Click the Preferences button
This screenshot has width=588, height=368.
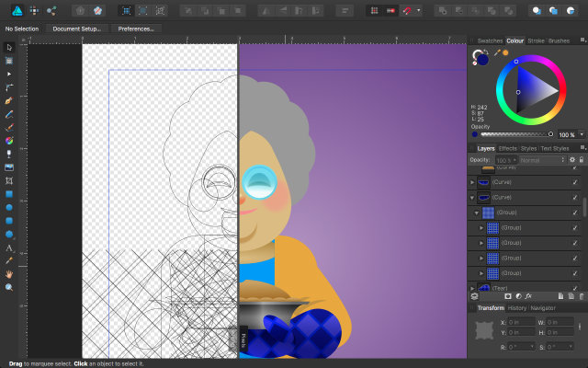click(136, 29)
